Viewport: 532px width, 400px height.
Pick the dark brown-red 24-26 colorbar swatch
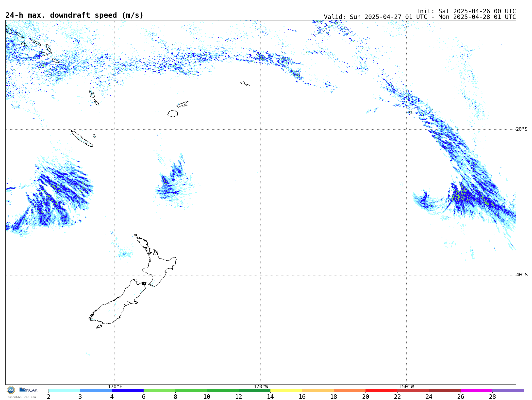[445, 391]
